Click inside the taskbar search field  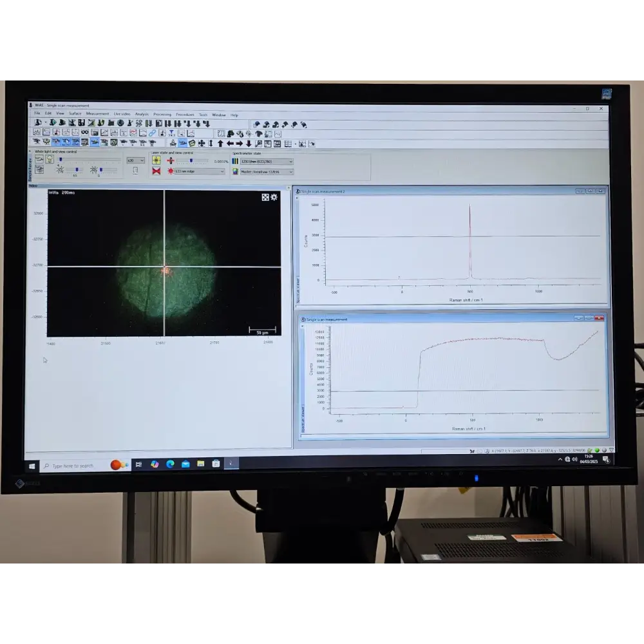coord(71,463)
